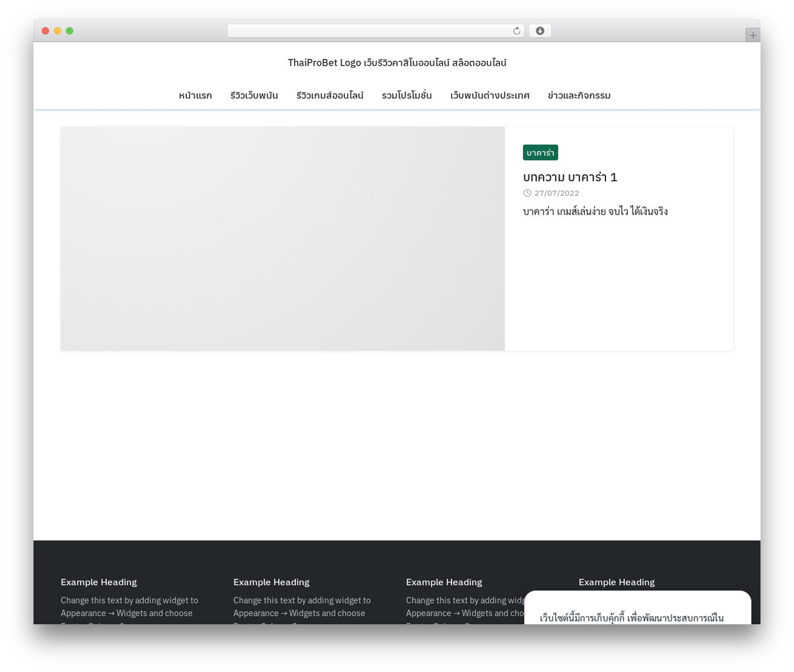Minimize the window with yellow button
Viewport: 794px width, 672px height.
click(58, 31)
